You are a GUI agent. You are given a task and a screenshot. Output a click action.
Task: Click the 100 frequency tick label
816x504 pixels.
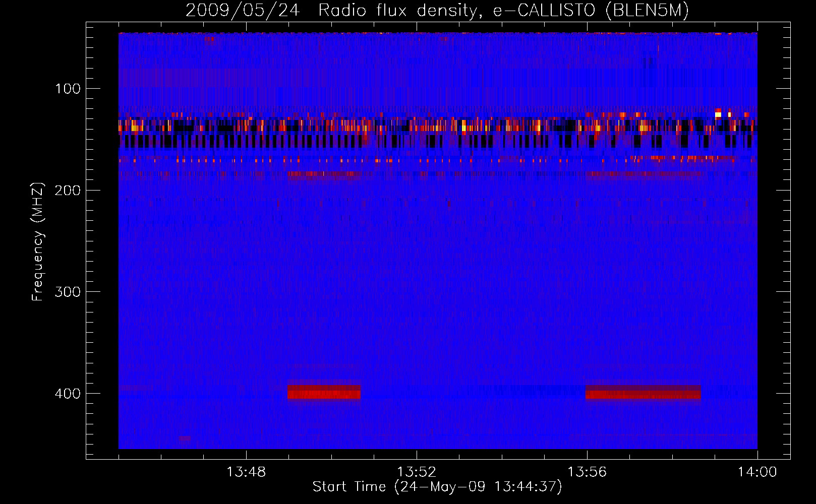pos(68,89)
